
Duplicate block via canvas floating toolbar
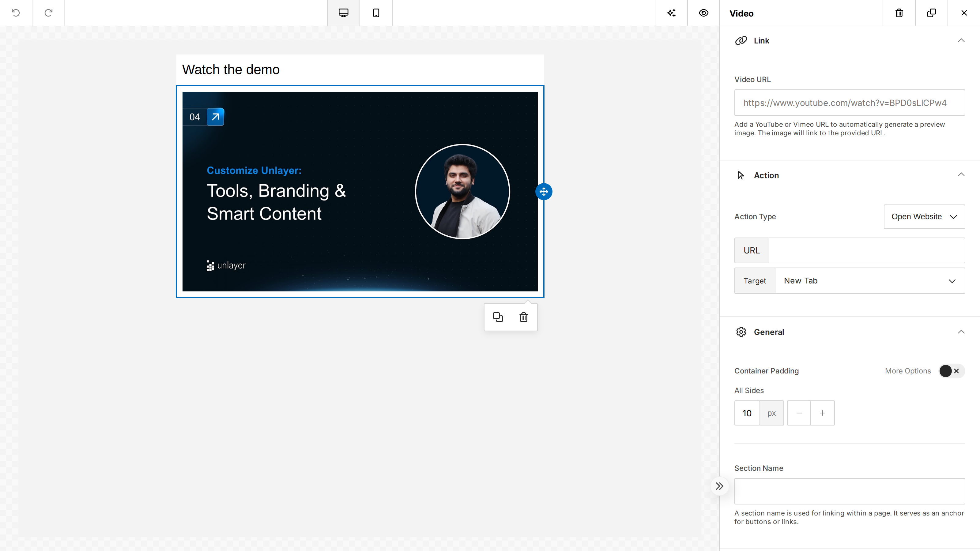coord(498,317)
